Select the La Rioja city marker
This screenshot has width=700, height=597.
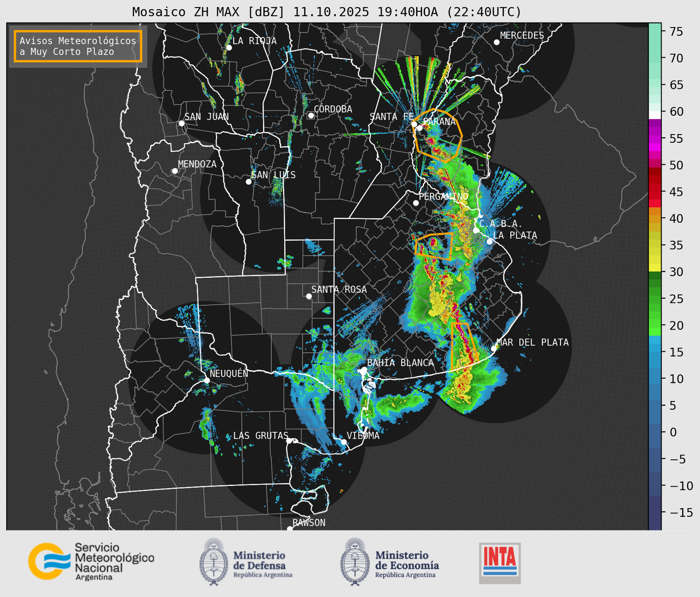(229, 48)
